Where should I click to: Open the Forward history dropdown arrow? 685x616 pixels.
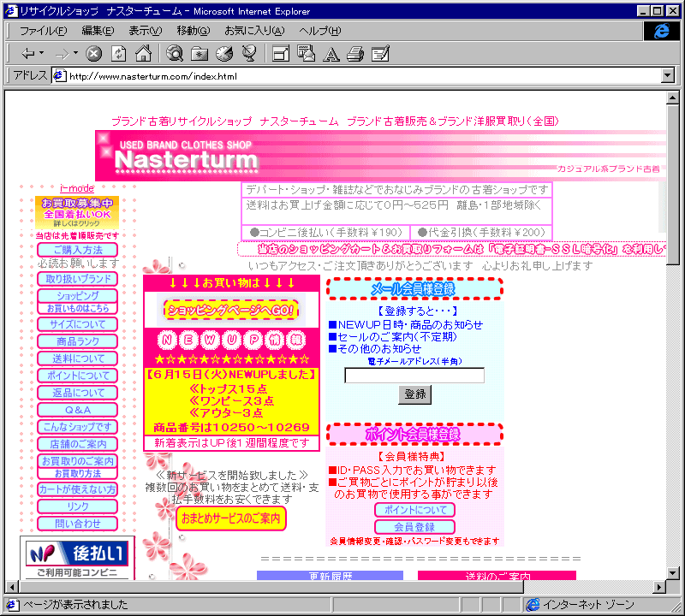click(75, 53)
